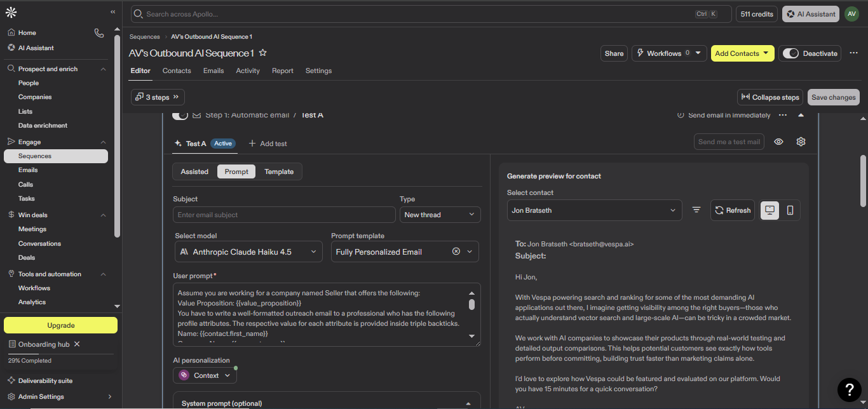Click Save changes button
Image resolution: width=868 pixels, height=409 pixels.
[x=834, y=97]
